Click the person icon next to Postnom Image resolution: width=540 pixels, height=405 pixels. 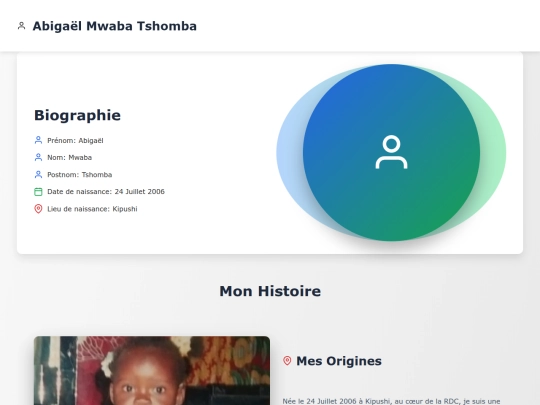38,175
